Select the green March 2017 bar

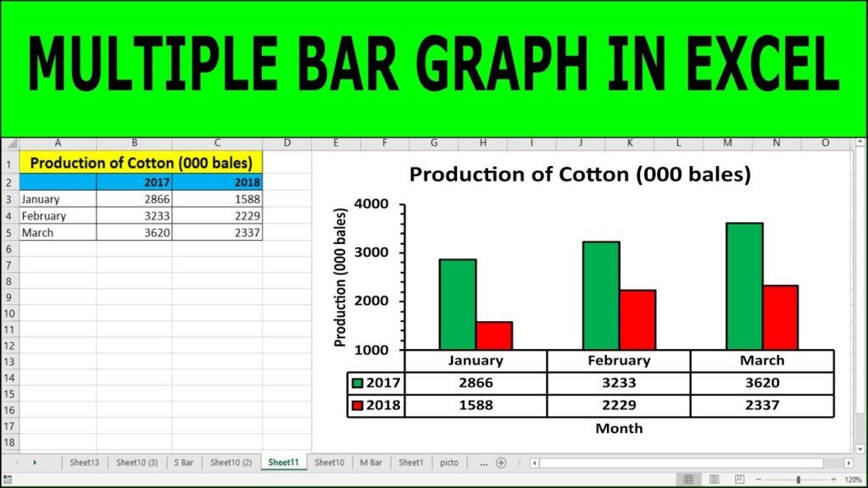pyautogui.click(x=744, y=286)
